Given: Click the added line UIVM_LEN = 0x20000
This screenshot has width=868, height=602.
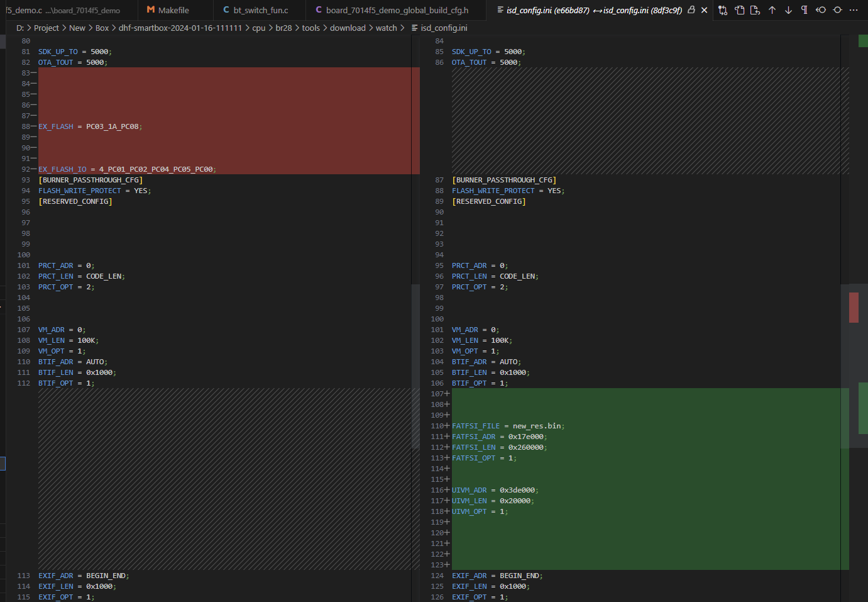Looking at the screenshot, I should click(x=493, y=501).
